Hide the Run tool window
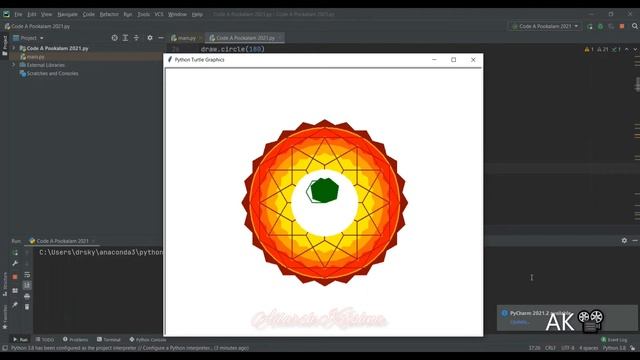 635,241
